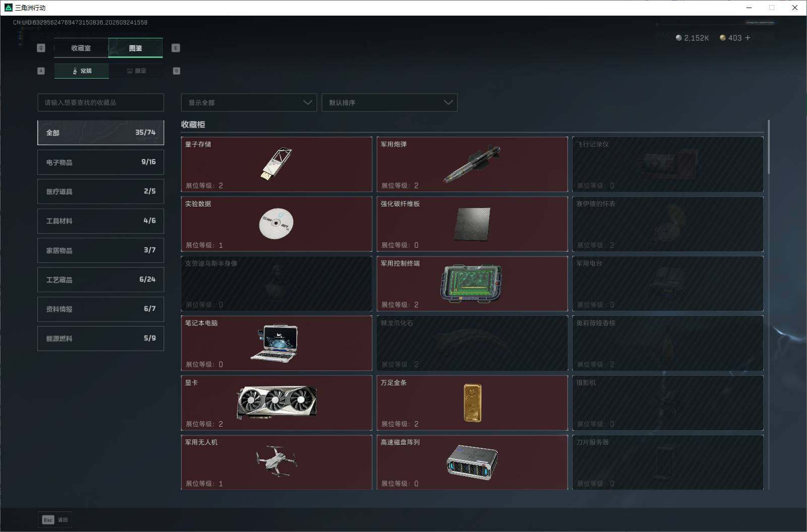Open the 默认排序 sort dropdown

pyautogui.click(x=389, y=102)
